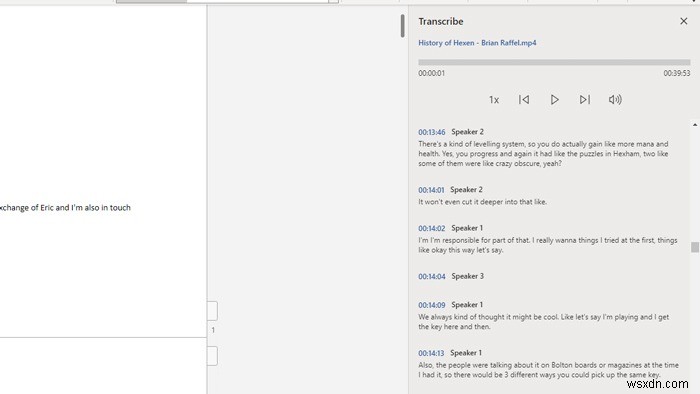Seek on the audio progress bar

point(554,62)
